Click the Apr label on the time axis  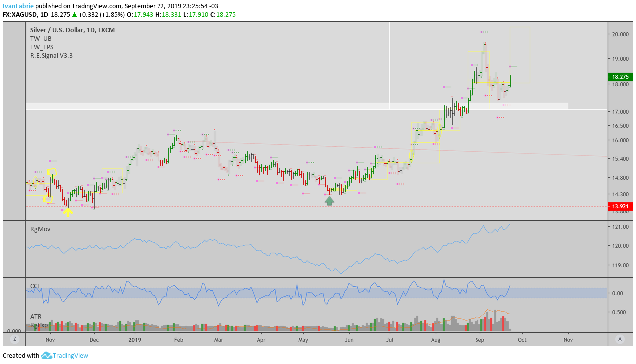(x=261, y=340)
